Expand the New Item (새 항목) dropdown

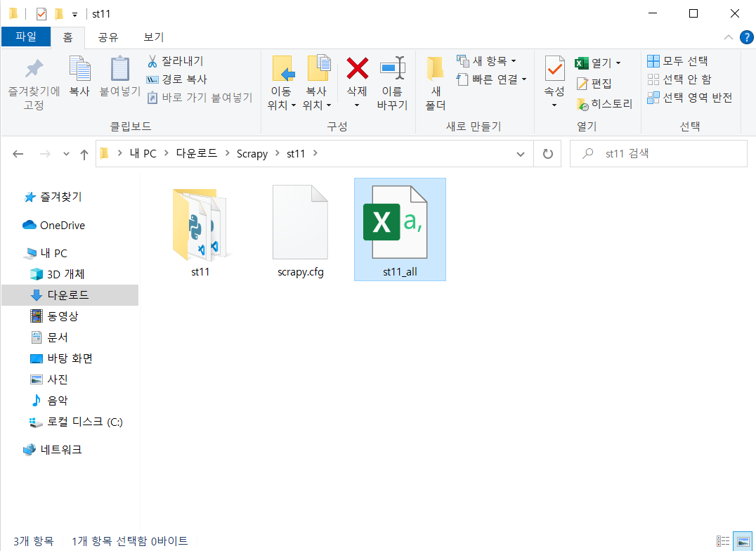(514, 61)
